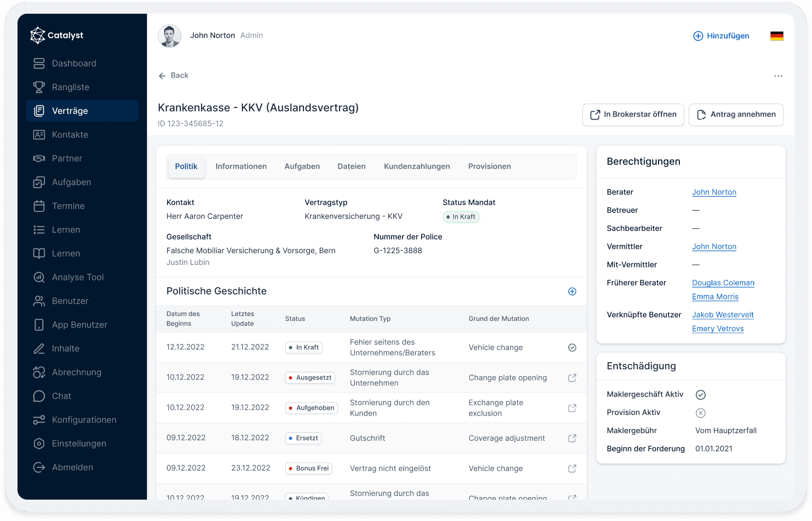Click the Catalyst logo icon
Image resolution: width=812 pixels, height=521 pixels.
(x=37, y=35)
